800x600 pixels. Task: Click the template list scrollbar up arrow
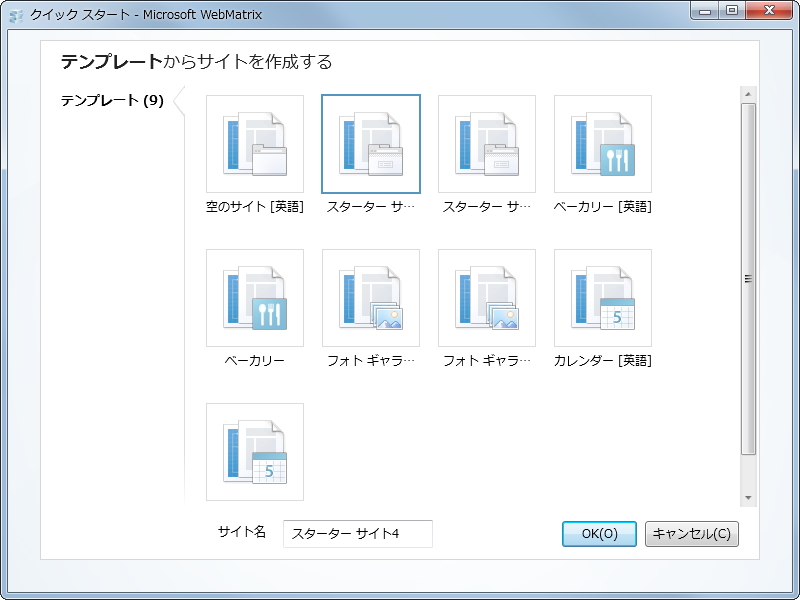(x=748, y=94)
